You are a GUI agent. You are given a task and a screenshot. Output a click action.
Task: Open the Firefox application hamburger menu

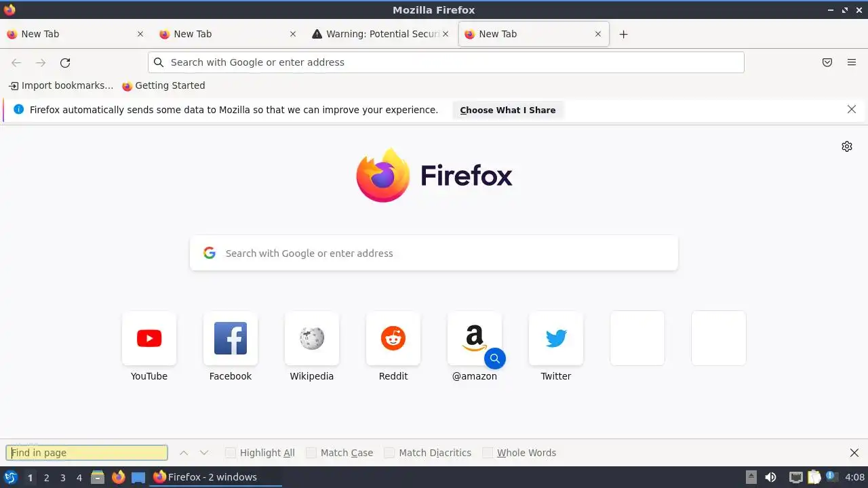point(852,62)
